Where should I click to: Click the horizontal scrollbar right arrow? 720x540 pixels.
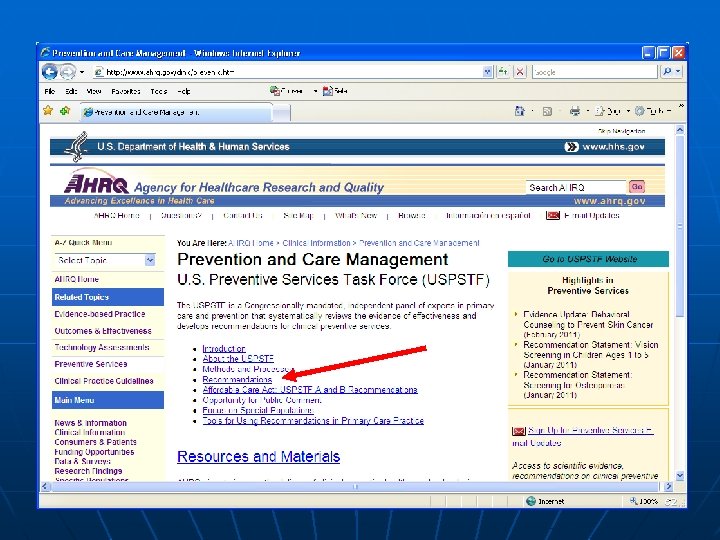669,486
